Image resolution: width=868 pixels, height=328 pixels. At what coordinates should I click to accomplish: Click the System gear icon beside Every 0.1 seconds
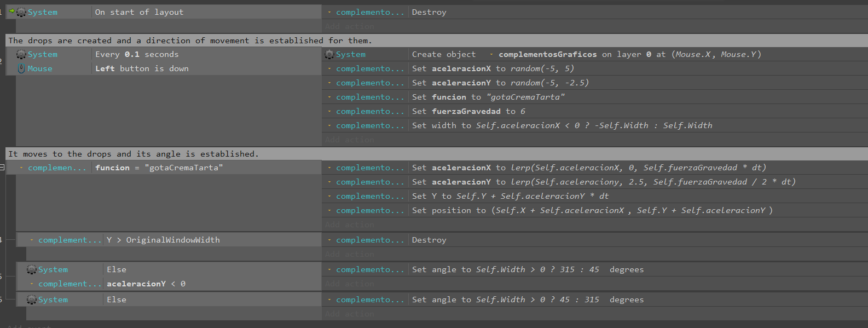pyautogui.click(x=21, y=54)
